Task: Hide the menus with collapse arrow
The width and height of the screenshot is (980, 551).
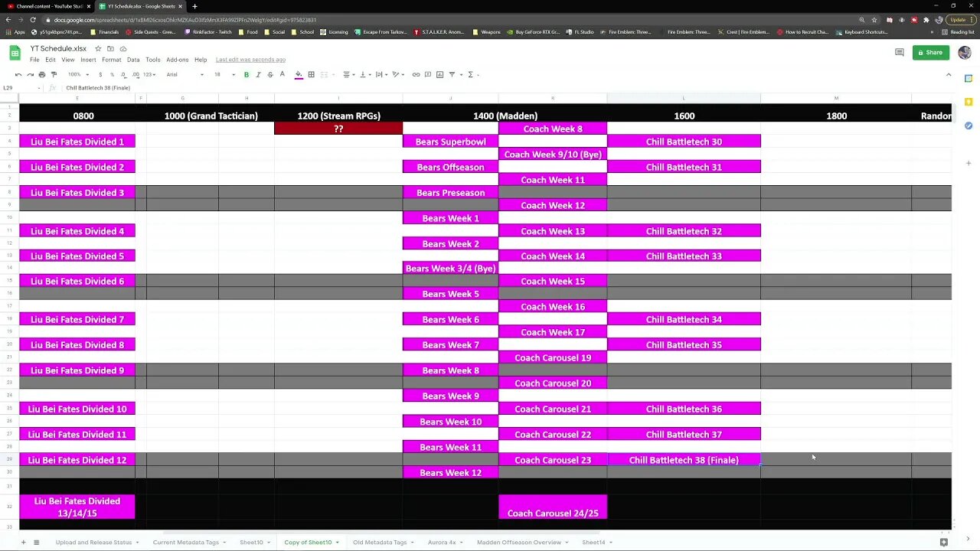Action: 949,74
